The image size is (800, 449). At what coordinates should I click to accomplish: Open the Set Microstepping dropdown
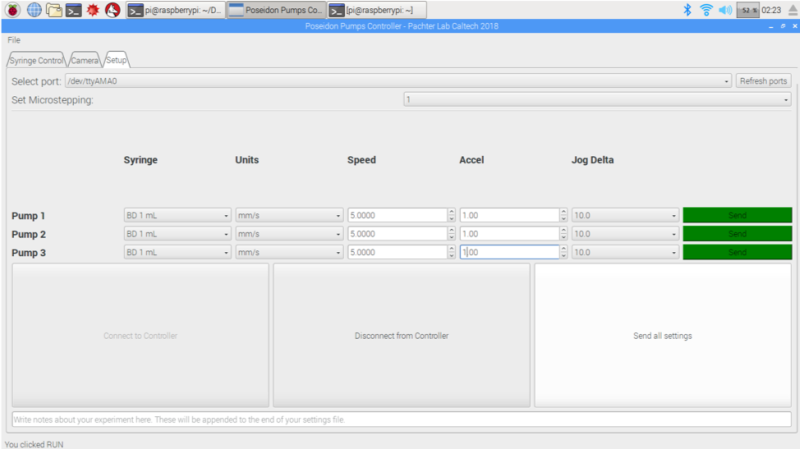pyautogui.click(x=597, y=100)
